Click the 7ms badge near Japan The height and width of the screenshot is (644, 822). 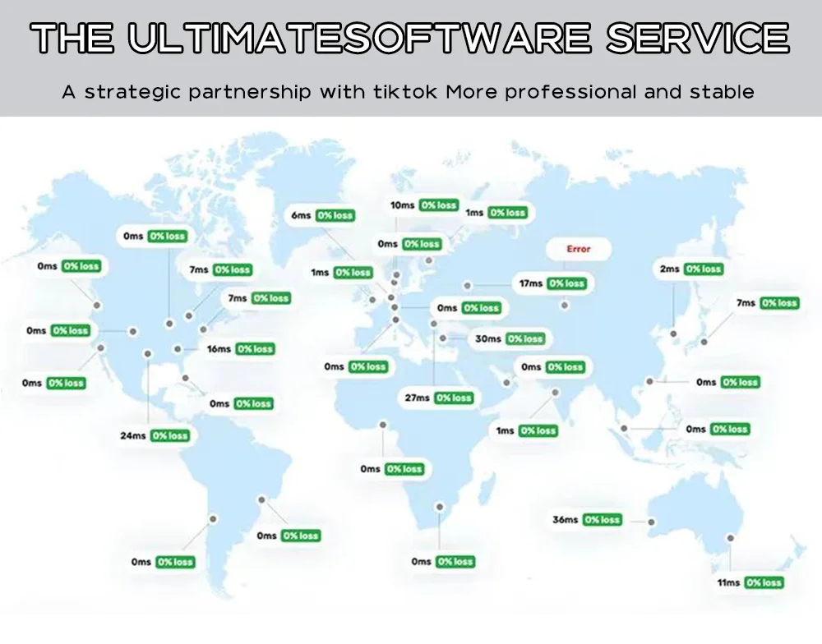click(767, 303)
